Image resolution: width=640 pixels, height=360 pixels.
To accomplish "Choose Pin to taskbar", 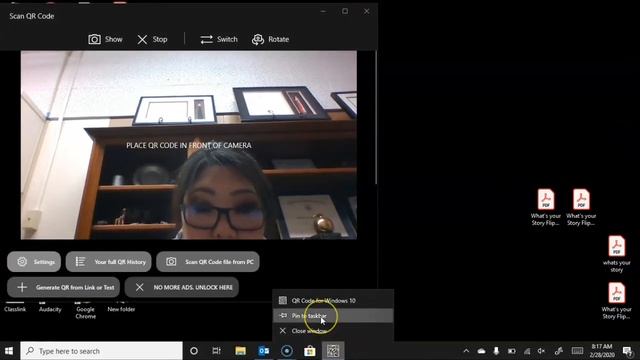I will [x=333, y=316].
